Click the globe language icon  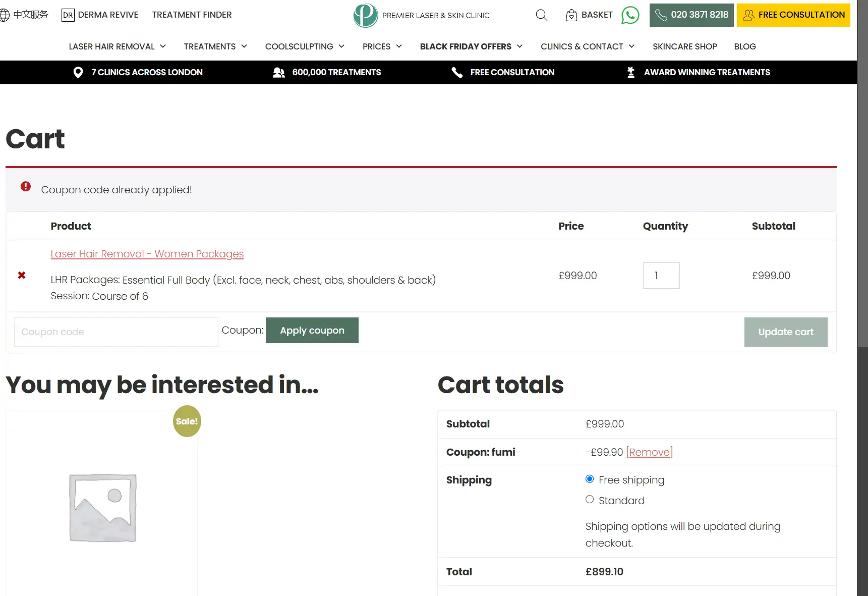[5, 15]
